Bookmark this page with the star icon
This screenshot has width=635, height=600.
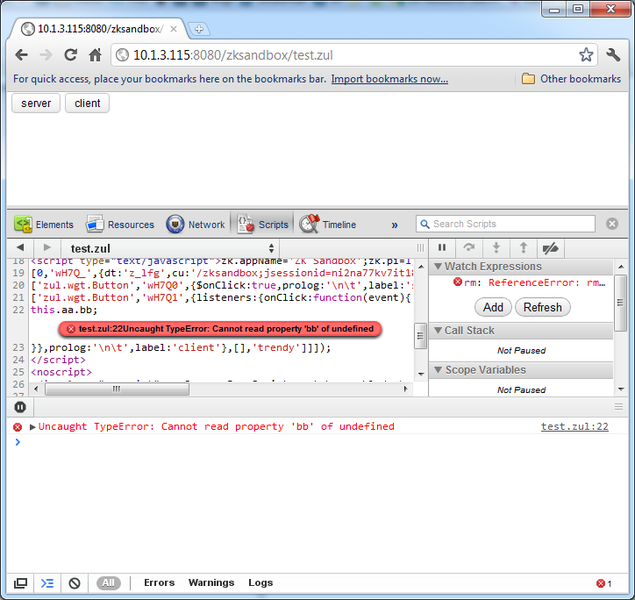586,55
